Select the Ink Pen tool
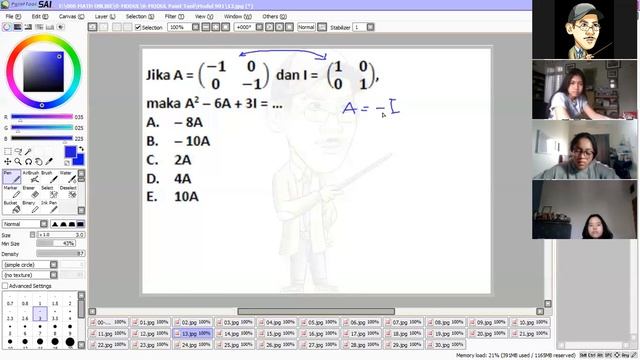This screenshot has height=360, width=640. (x=49, y=207)
